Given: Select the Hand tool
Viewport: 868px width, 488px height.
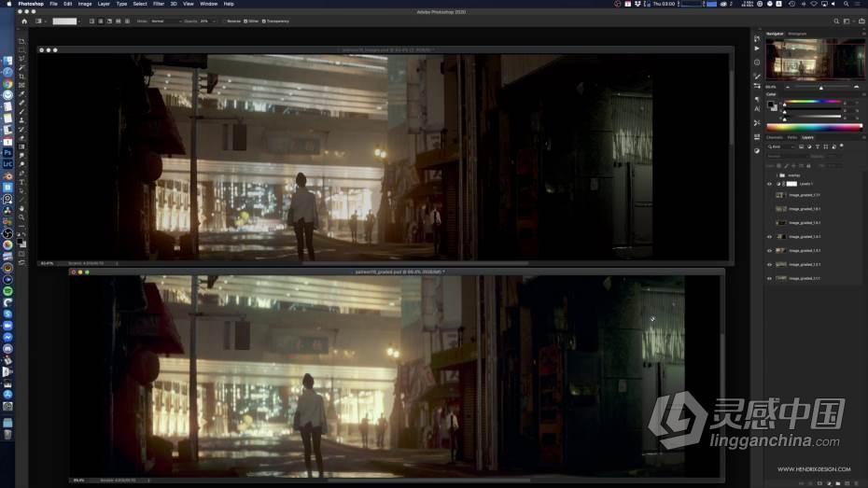Looking at the screenshot, I should (21, 208).
